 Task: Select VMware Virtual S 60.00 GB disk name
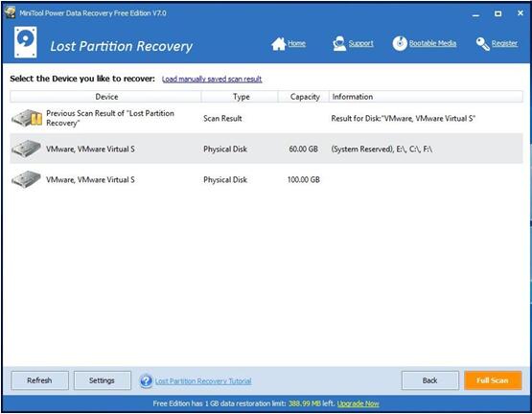[x=90, y=149]
